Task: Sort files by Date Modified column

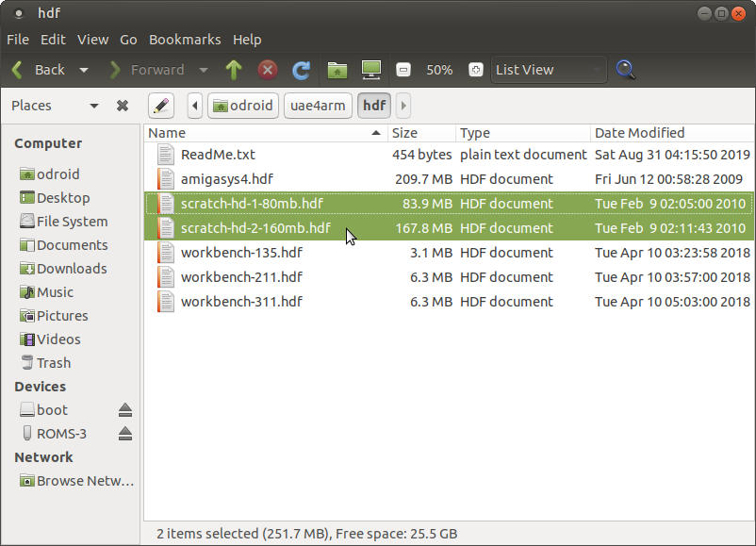Action: [639, 133]
